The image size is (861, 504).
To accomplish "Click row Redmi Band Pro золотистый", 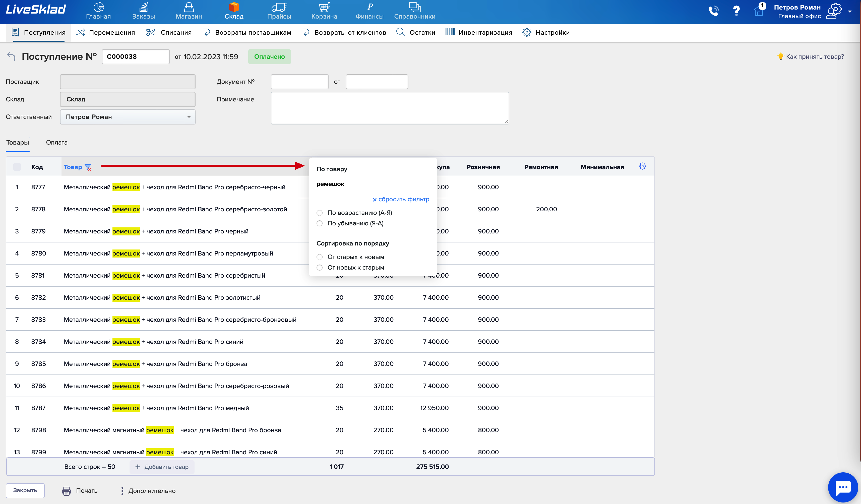I will [x=330, y=298].
